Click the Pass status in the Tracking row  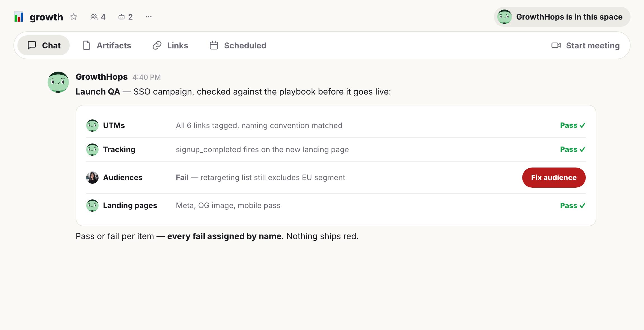pyautogui.click(x=573, y=149)
